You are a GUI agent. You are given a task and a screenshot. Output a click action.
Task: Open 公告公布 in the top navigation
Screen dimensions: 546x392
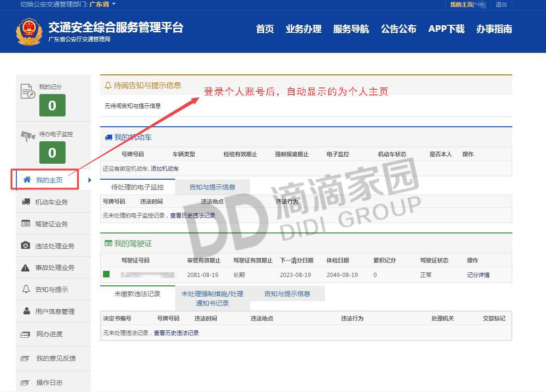click(x=398, y=29)
